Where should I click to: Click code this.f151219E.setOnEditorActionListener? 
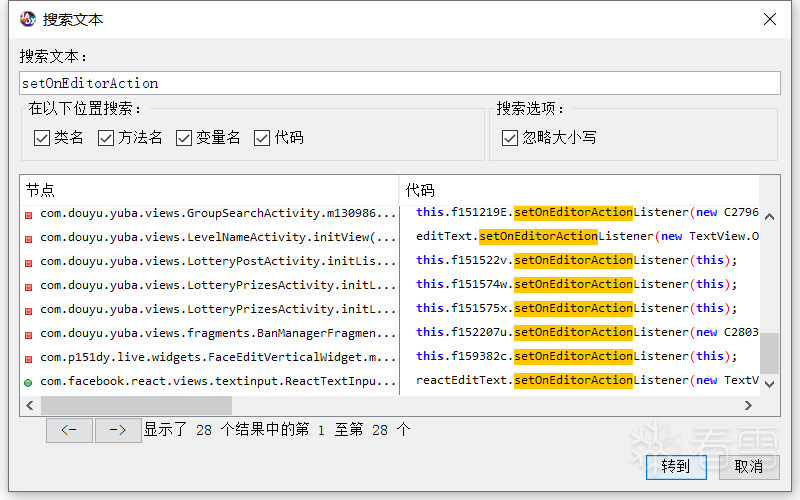(587, 212)
